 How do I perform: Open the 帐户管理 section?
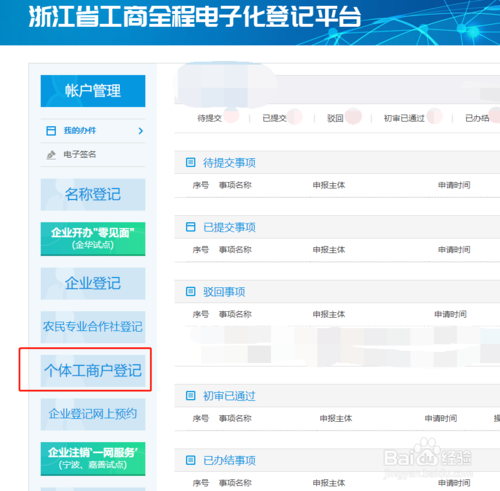(x=93, y=91)
